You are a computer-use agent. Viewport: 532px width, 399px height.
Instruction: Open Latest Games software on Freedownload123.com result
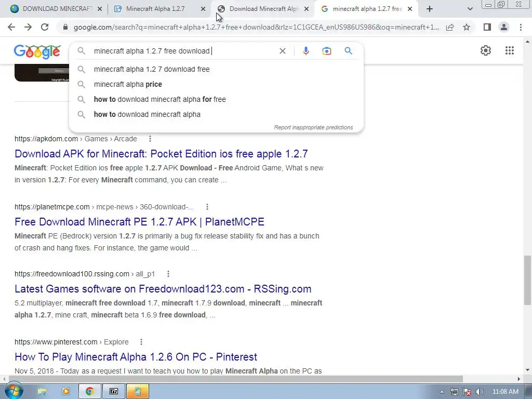point(163,289)
